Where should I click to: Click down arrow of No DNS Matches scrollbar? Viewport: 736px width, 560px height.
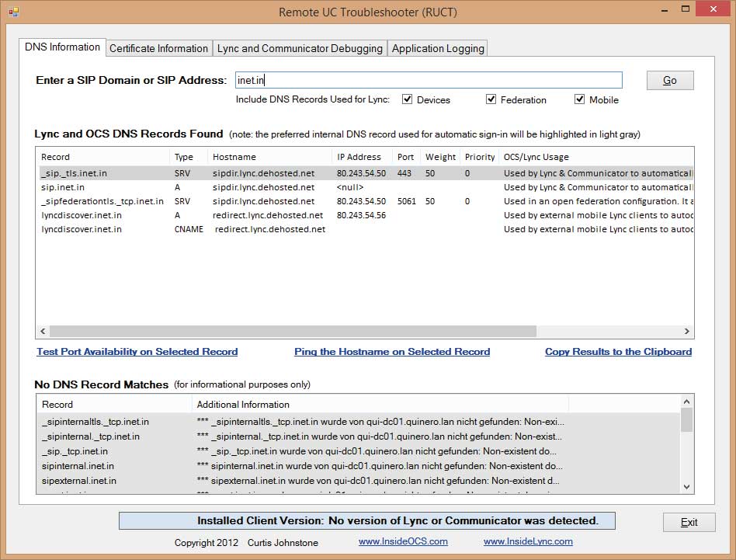tap(687, 487)
